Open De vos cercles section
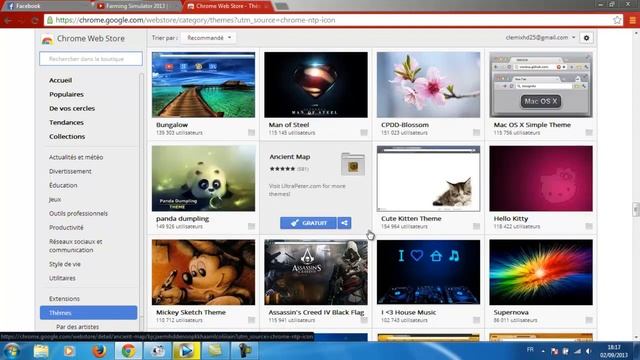Screen dimensions: 640x360 72,108
